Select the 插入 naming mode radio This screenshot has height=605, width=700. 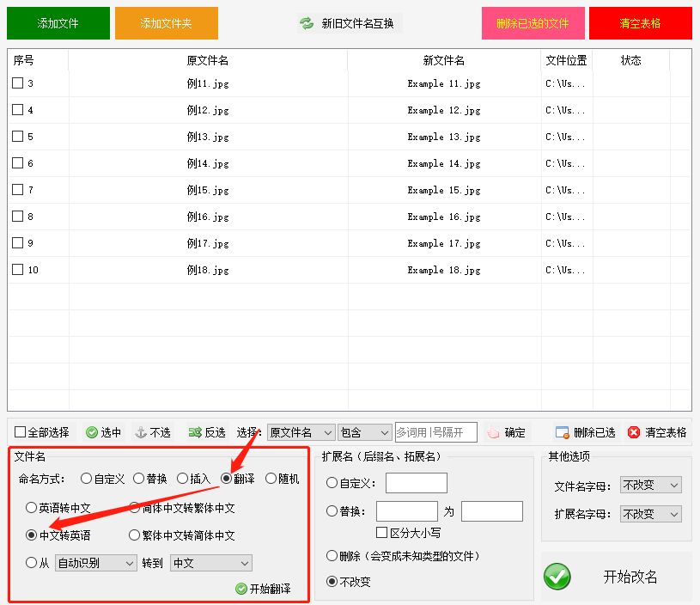pyautogui.click(x=183, y=479)
